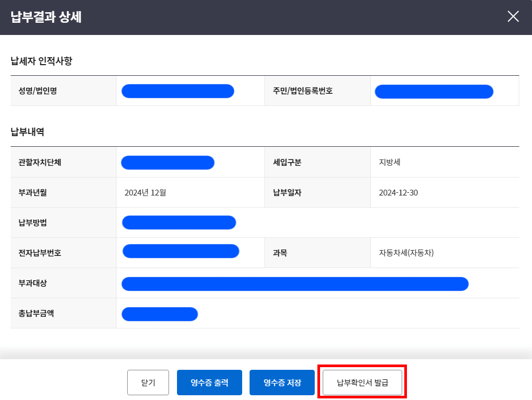The image size is (532, 400).
Task: Select the 납부일자 value 2024-12-30
Action: click(x=397, y=192)
